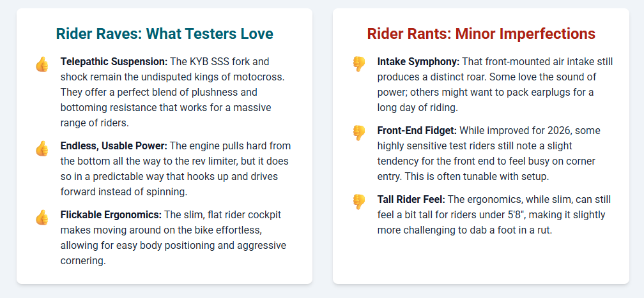Click the KYB SSS fork description text
Image resolution: width=644 pixels, height=298 pixels.
(172, 93)
